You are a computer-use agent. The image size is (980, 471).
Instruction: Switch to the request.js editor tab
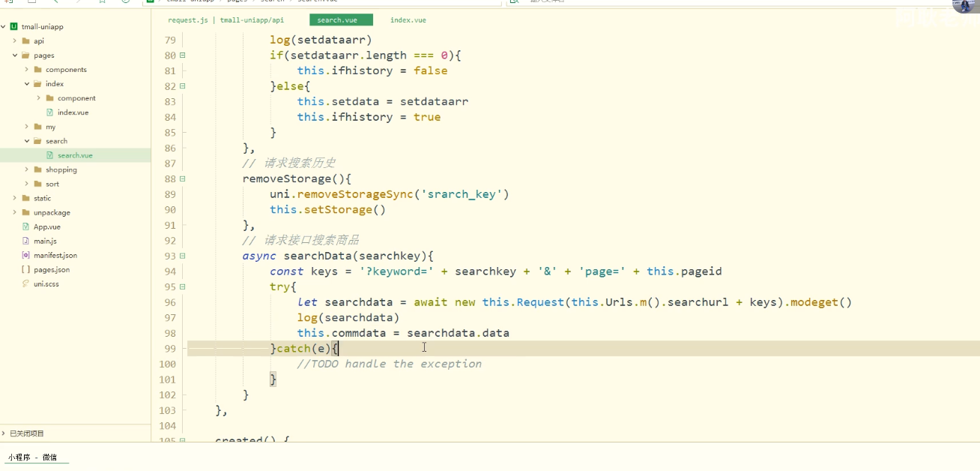click(227, 20)
